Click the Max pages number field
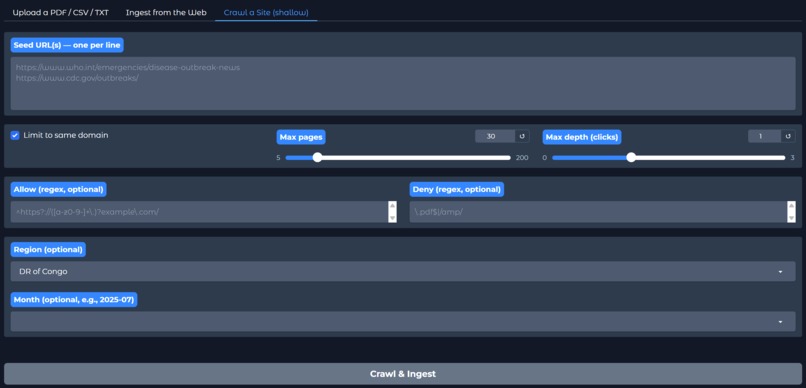The width and height of the screenshot is (806, 388). (494, 136)
